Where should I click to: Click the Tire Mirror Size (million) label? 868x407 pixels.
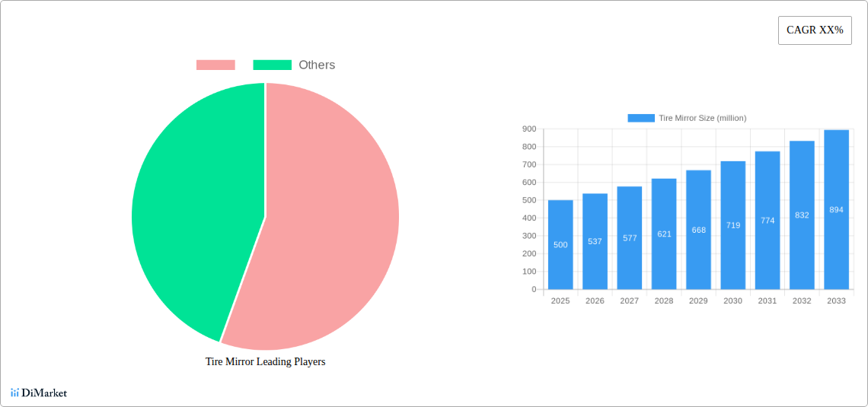pyautogui.click(x=702, y=118)
